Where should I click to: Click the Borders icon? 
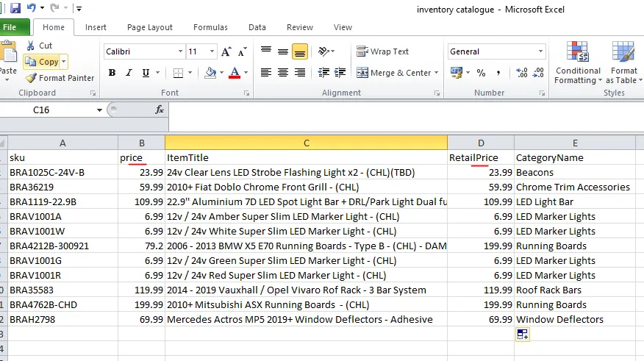click(x=178, y=73)
